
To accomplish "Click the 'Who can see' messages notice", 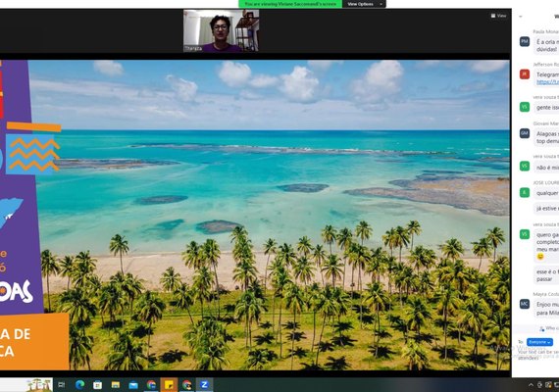I will click(x=548, y=328).
